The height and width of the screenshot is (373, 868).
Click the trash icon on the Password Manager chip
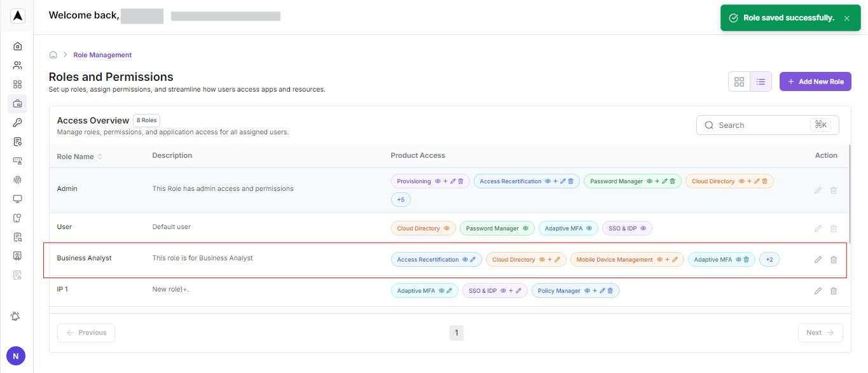point(673,181)
